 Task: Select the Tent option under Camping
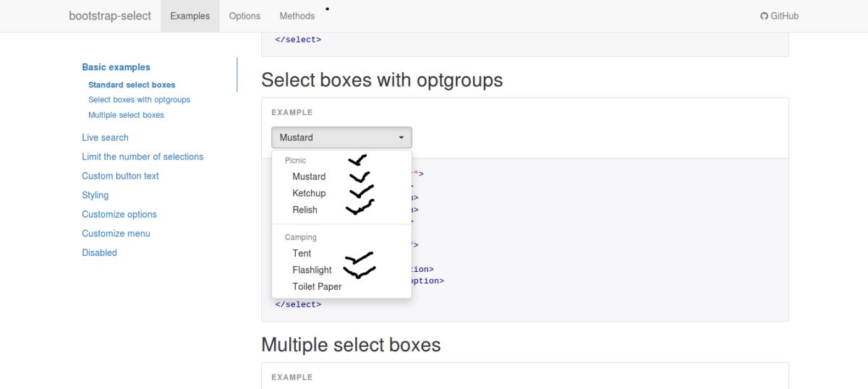(x=302, y=253)
